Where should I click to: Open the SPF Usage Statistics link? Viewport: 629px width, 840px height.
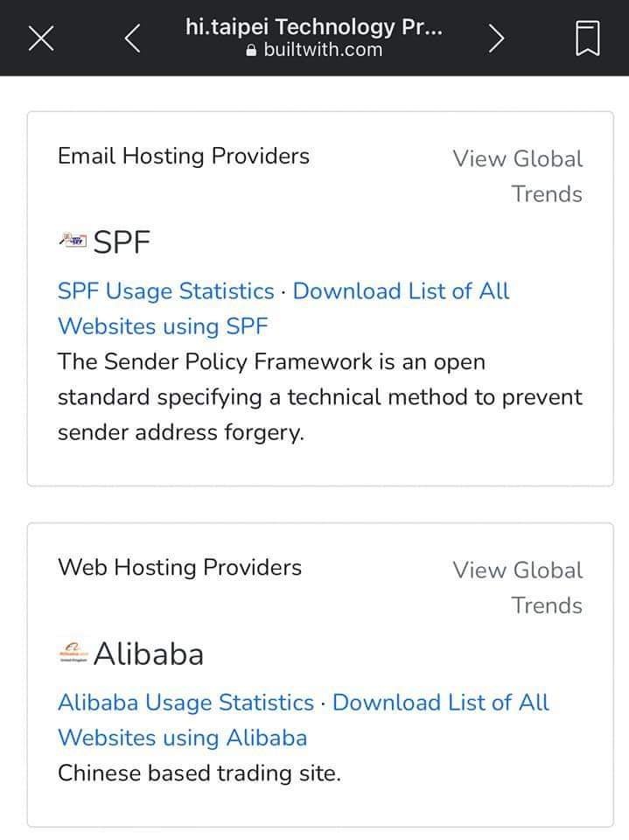[165, 291]
